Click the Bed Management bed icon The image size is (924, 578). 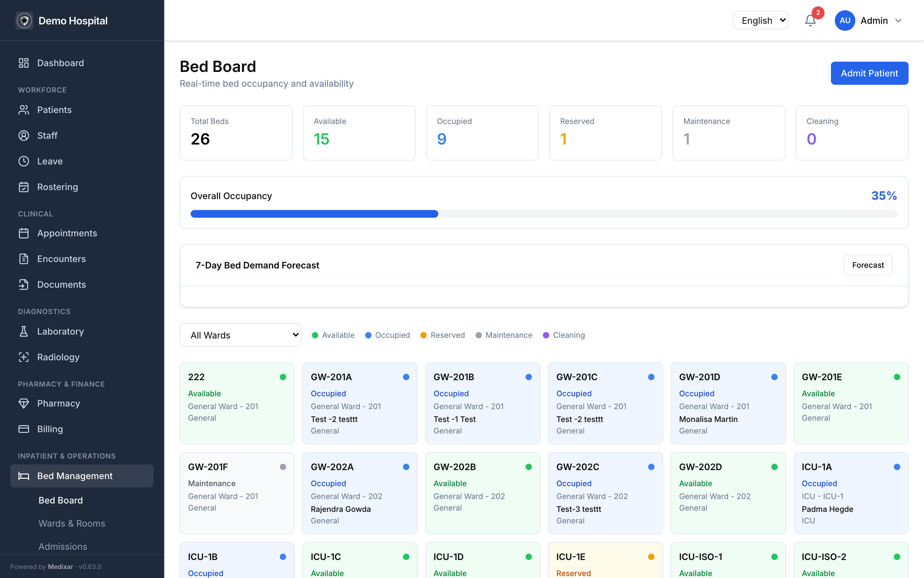coord(24,476)
